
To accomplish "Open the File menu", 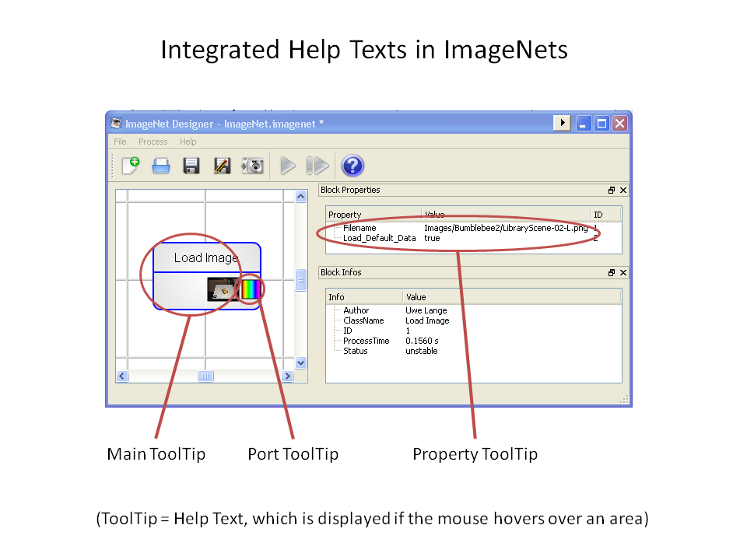I will (x=119, y=142).
